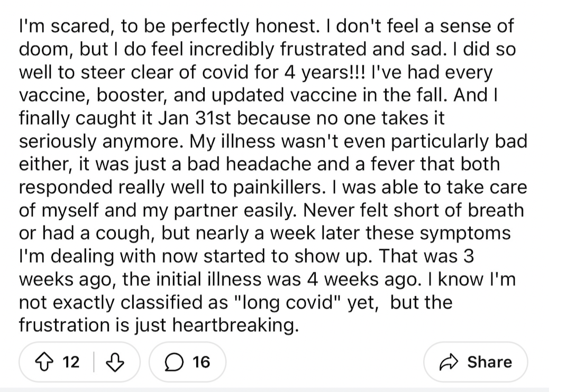Open the 16 comments button
Viewport: 566px width, 392px height.
(x=188, y=362)
